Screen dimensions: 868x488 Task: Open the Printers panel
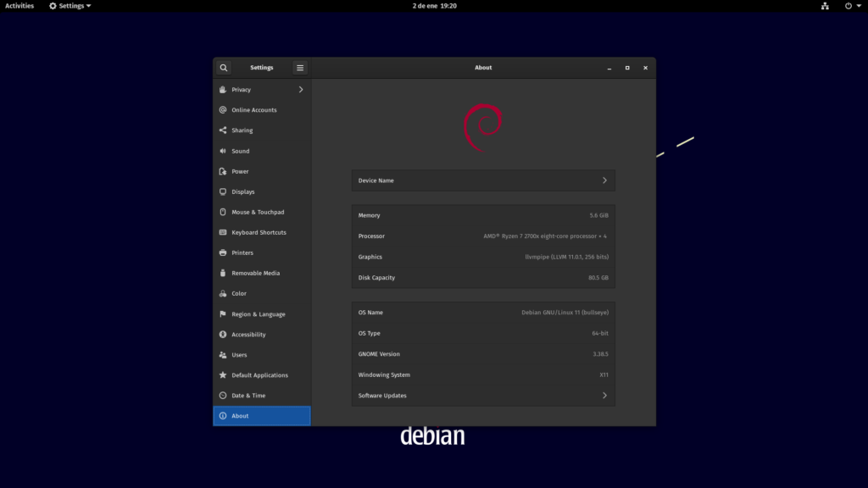(x=262, y=252)
